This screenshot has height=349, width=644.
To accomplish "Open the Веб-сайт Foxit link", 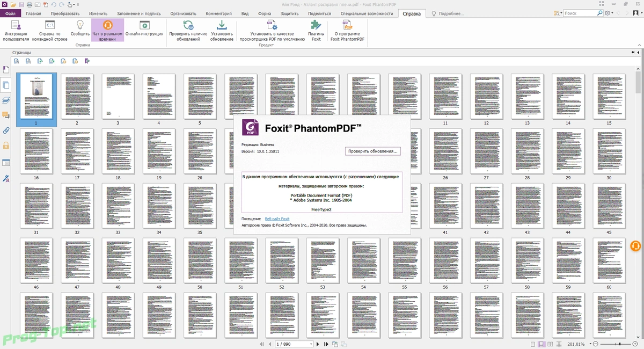I will (x=277, y=219).
